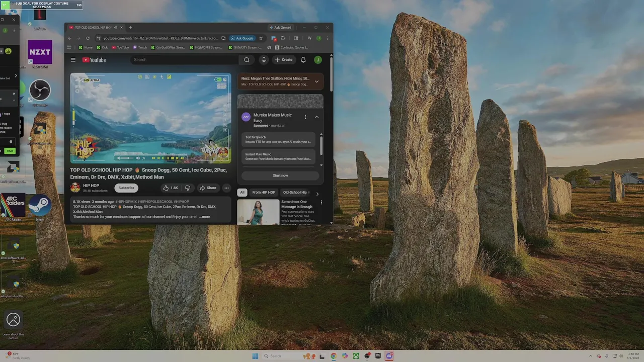Click the YouTube logo
644x362 pixels.
tap(94, 60)
